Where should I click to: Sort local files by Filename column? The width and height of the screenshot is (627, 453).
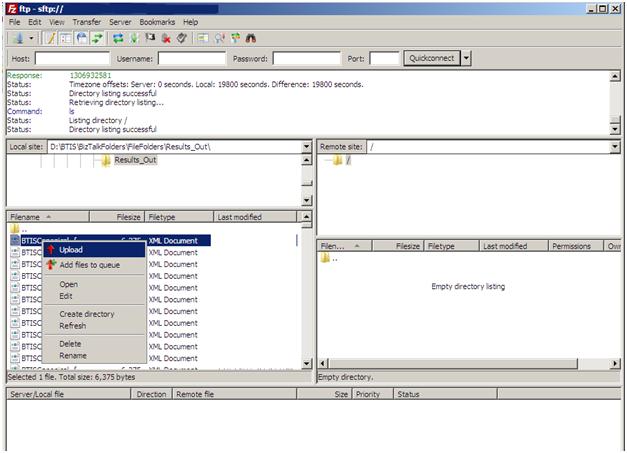pos(48,217)
